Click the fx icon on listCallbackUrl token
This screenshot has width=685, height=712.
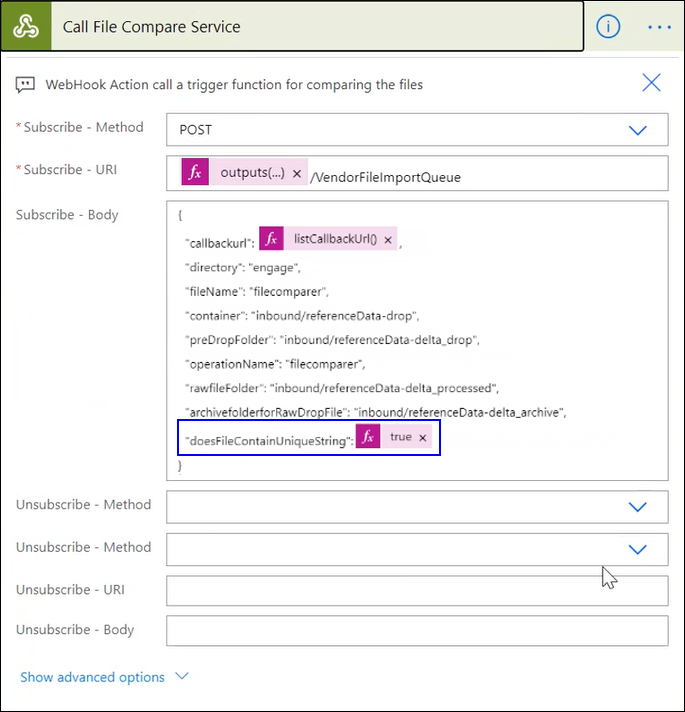[x=271, y=240]
